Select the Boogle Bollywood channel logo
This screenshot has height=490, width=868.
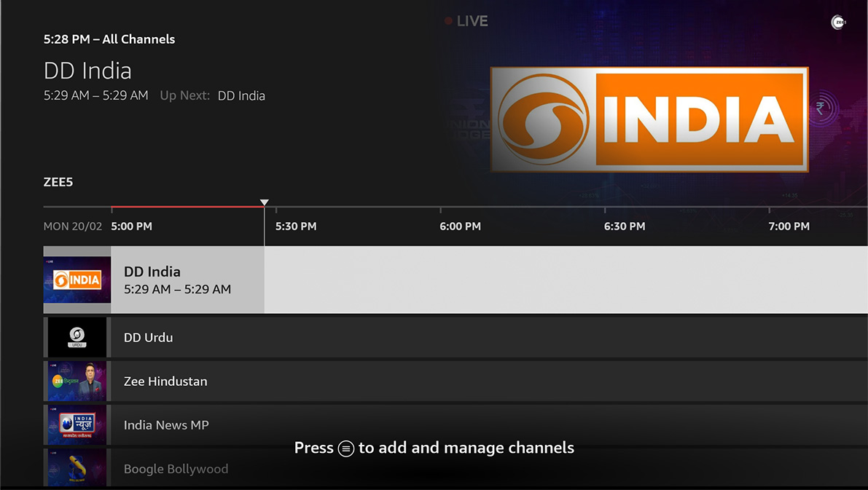point(77,468)
